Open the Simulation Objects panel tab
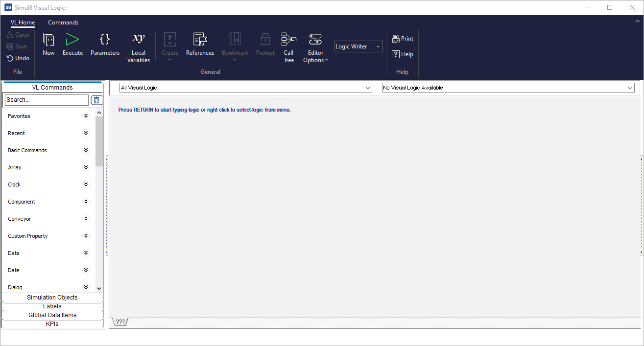 52,298
